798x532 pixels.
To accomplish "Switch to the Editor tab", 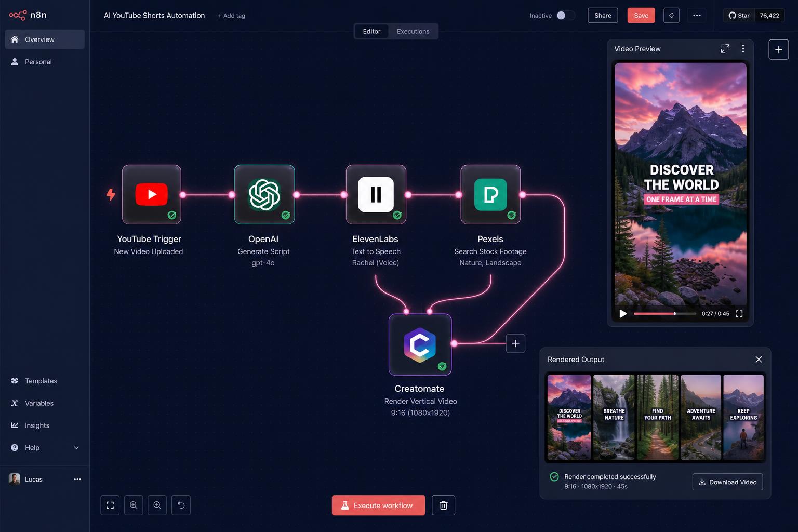I will click(x=371, y=31).
